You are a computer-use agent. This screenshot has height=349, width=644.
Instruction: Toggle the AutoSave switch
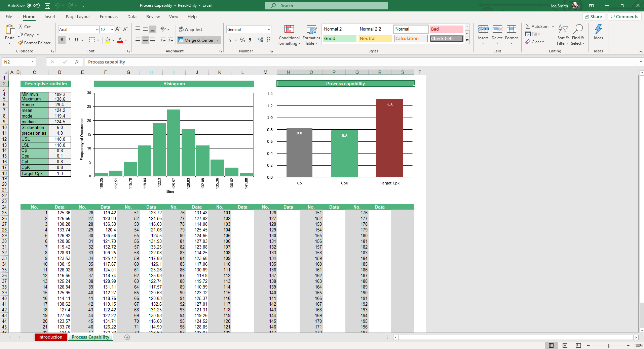pos(33,6)
